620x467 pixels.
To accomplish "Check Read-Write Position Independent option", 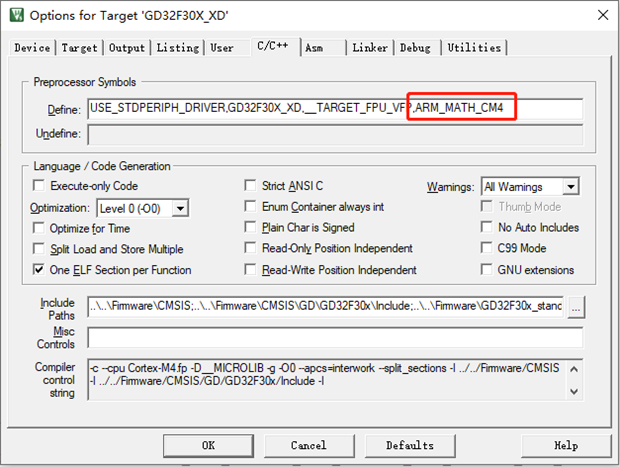I will click(250, 270).
